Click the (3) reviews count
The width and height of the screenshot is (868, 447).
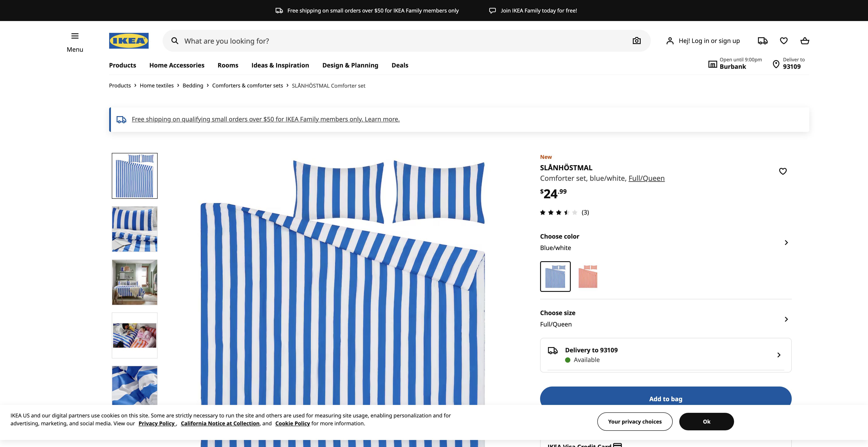(585, 212)
